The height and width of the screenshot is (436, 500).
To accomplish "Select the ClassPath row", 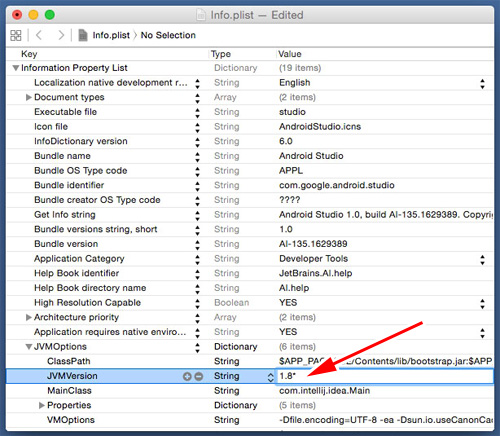I will tap(250, 361).
